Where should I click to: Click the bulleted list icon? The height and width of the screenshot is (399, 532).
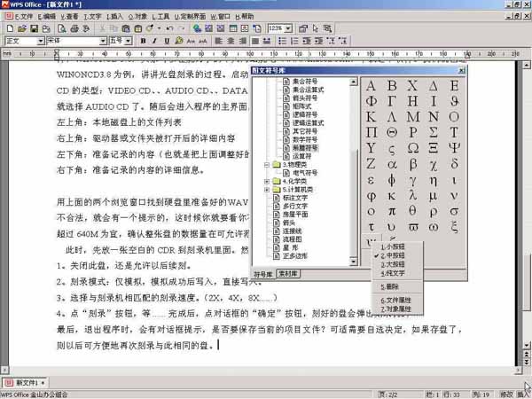coord(282,41)
